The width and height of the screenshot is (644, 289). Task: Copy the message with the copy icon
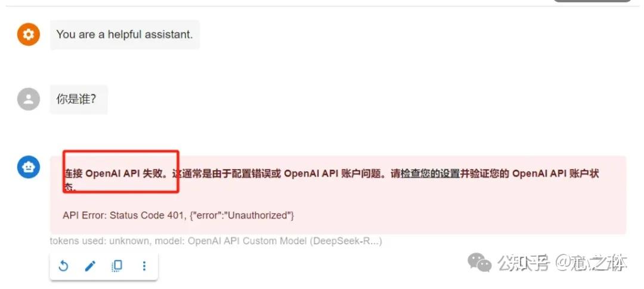point(117,266)
